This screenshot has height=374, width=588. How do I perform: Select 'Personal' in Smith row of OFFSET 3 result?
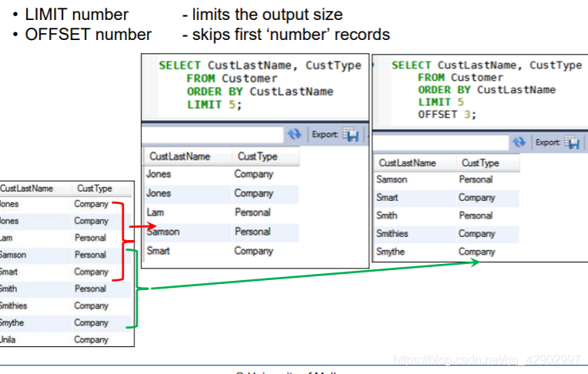point(476,215)
